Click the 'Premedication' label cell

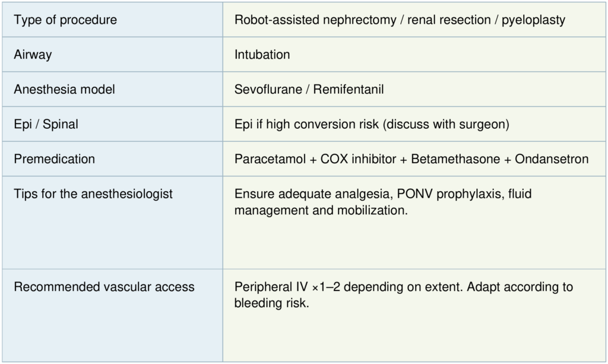tap(54, 159)
